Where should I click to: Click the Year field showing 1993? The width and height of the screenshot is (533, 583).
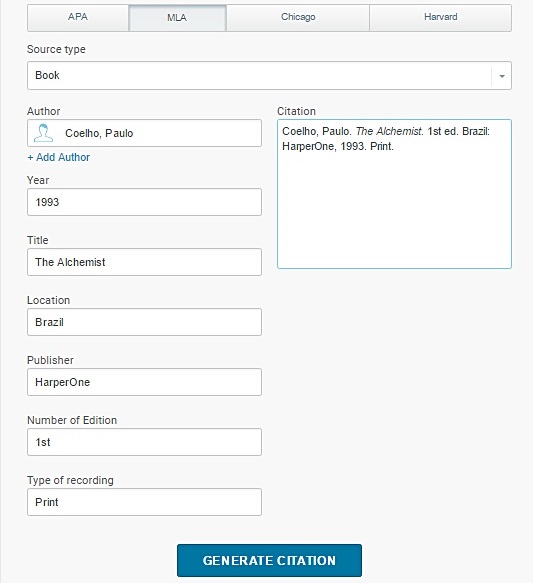coord(144,202)
